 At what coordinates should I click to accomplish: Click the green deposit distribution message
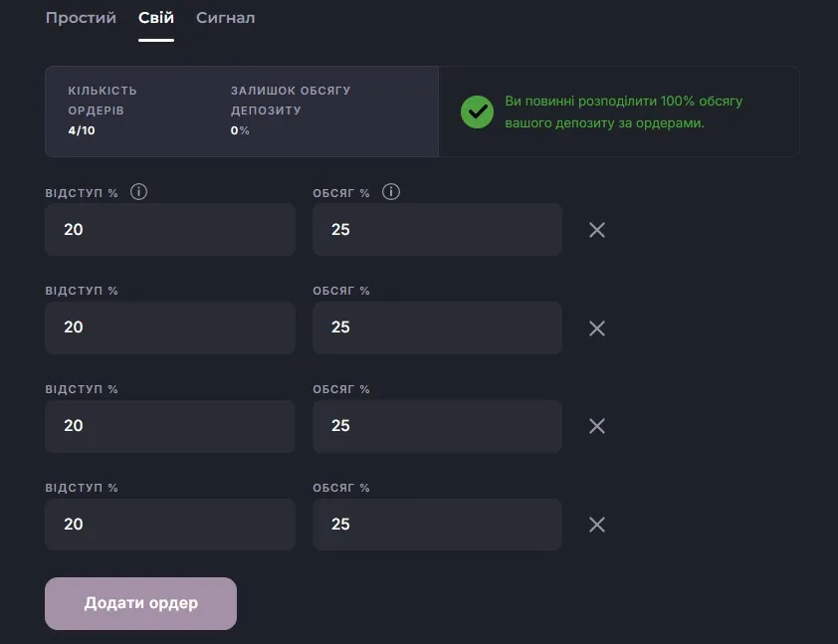624,111
